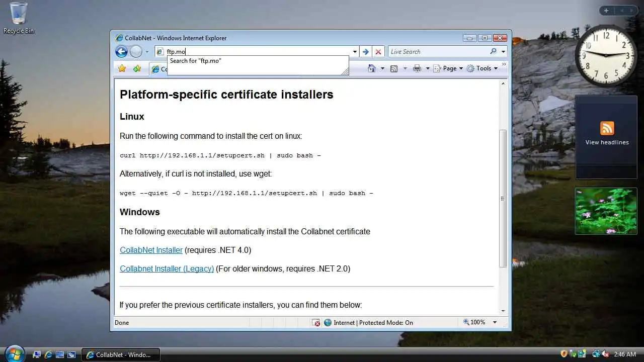644x362 pixels.
Task: Click the security shield tray icon
Action: click(564, 354)
